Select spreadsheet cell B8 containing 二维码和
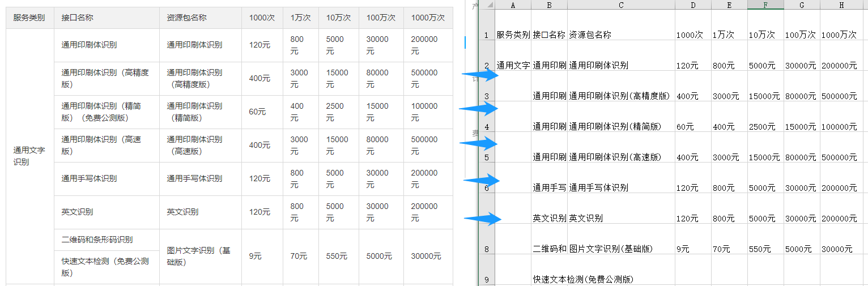 tap(549, 240)
